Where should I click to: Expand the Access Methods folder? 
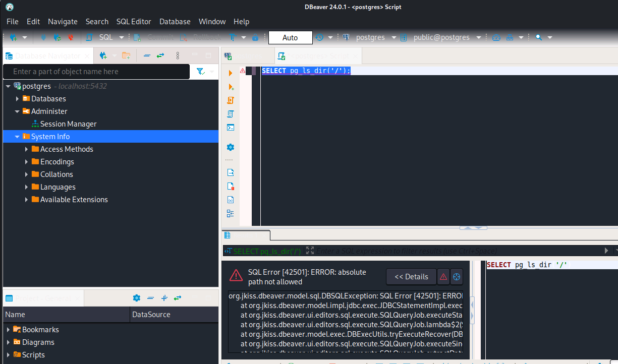tap(26, 149)
